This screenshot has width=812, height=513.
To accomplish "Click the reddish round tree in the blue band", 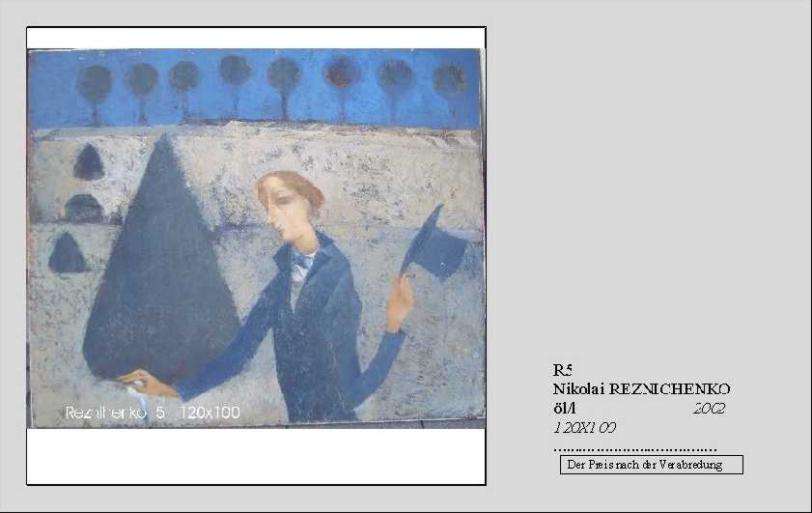I will 341,87.
